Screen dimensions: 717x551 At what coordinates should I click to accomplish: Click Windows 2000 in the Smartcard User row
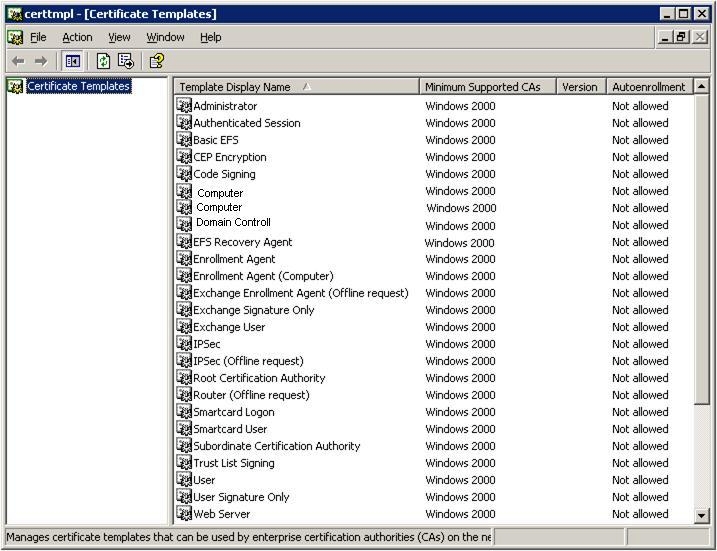[x=460, y=429]
